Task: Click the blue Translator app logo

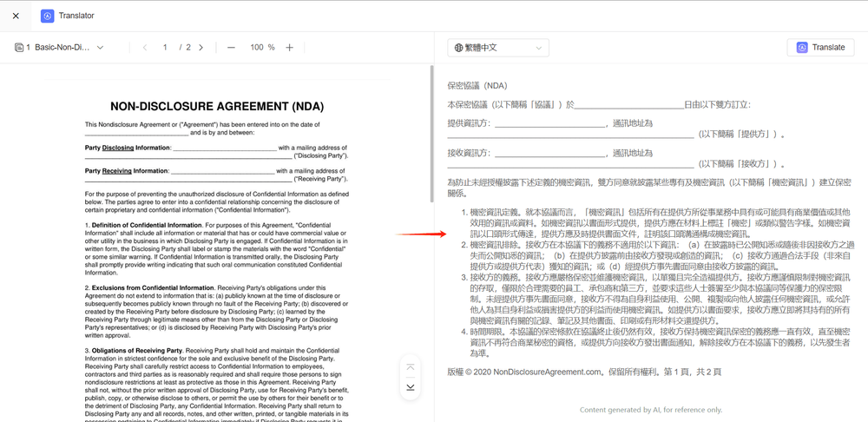Action: (x=47, y=16)
